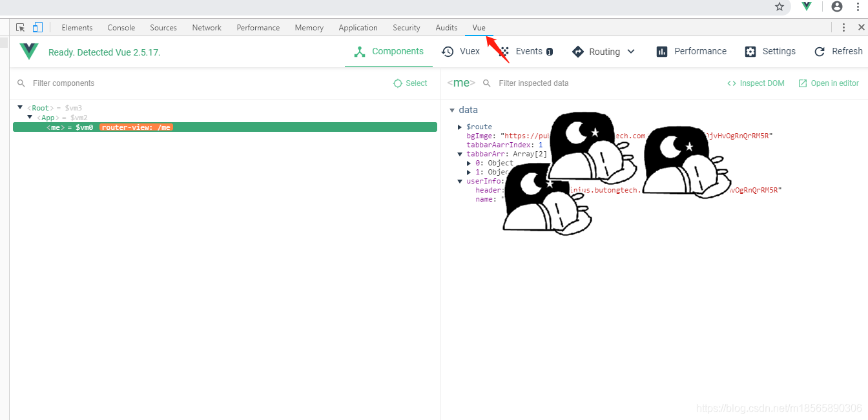Click the <me> inspector title
Screen dimensions: 868x420
pos(461,83)
